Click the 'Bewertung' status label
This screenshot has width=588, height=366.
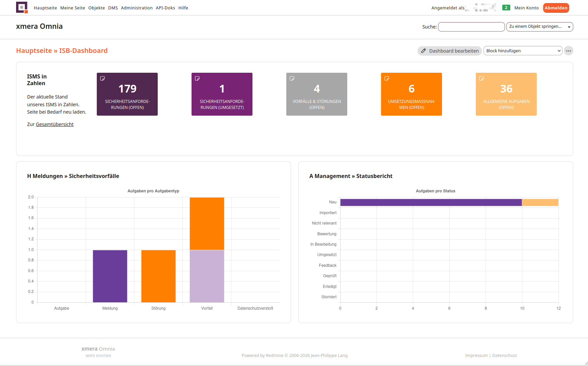pos(327,234)
